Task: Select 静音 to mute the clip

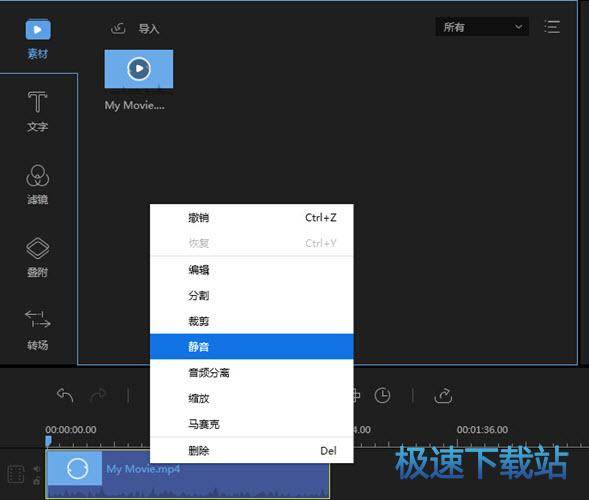Action: [252, 346]
